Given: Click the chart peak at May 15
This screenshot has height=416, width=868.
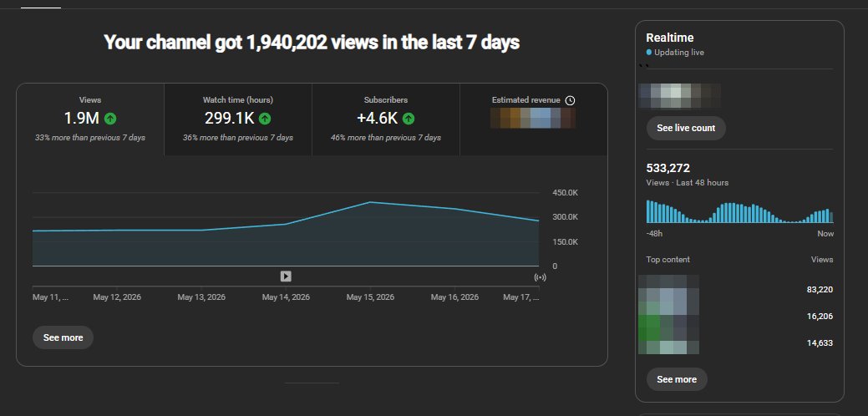Looking at the screenshot, I should 370,202.
